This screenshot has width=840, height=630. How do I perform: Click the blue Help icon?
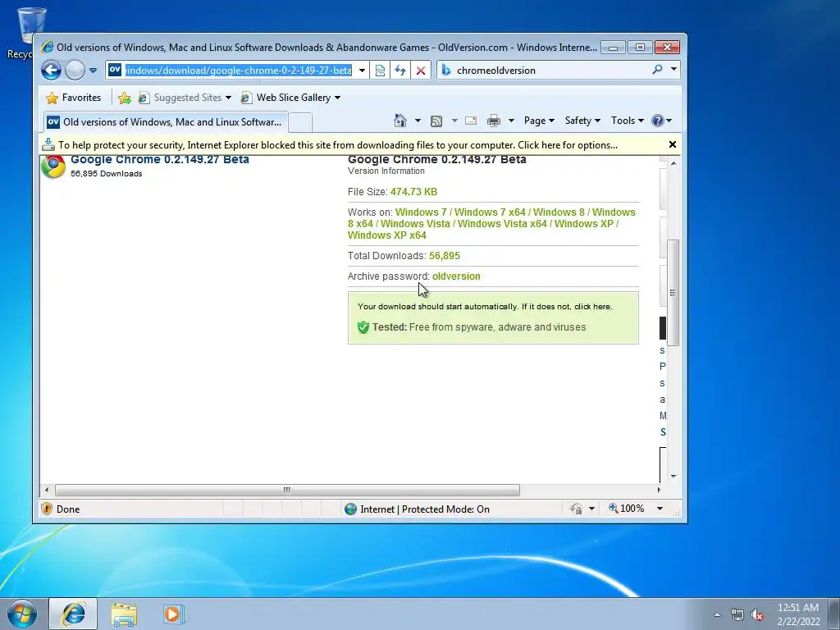coord(658,121)
